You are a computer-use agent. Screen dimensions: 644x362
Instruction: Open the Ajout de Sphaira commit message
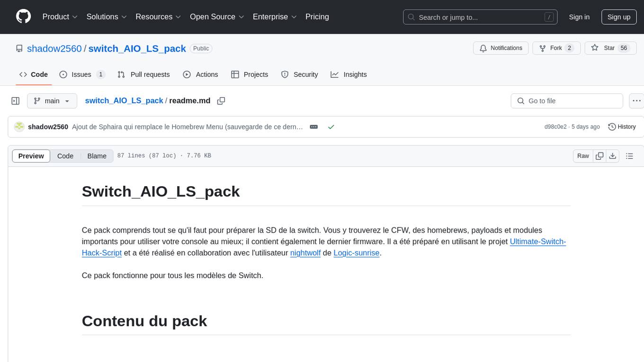pos(188,127)
